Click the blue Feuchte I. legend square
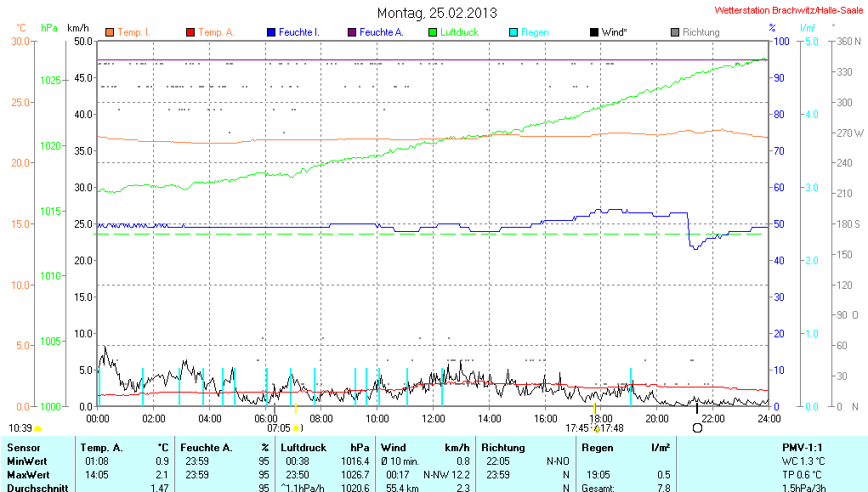The height and width of the screenshot is (492, 868). [x=271, y=33]
